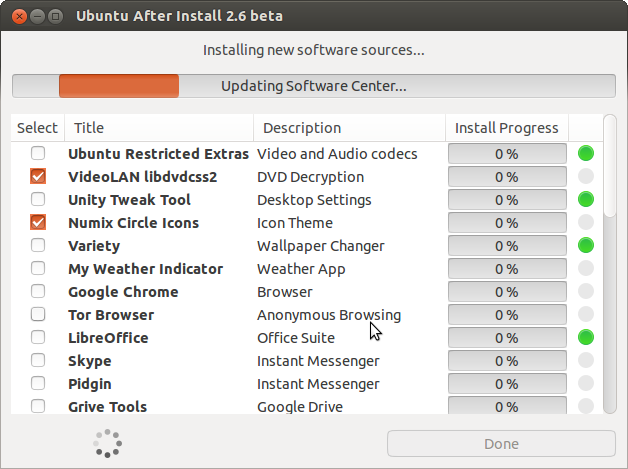Click green status indicator for LibreOffice
This screenshot has width=628, height=469.
coord(586,337)
